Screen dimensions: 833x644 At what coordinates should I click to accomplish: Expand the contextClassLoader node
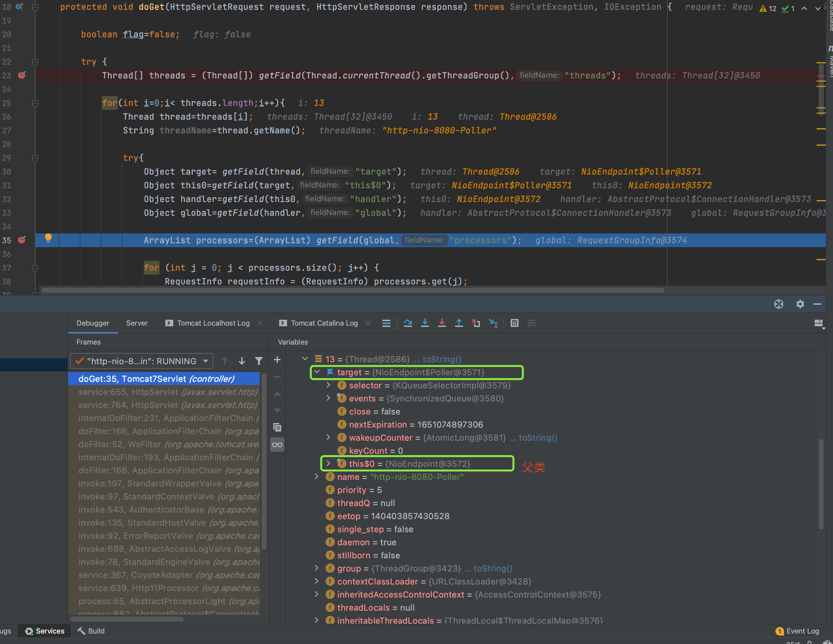coord(316,581)
